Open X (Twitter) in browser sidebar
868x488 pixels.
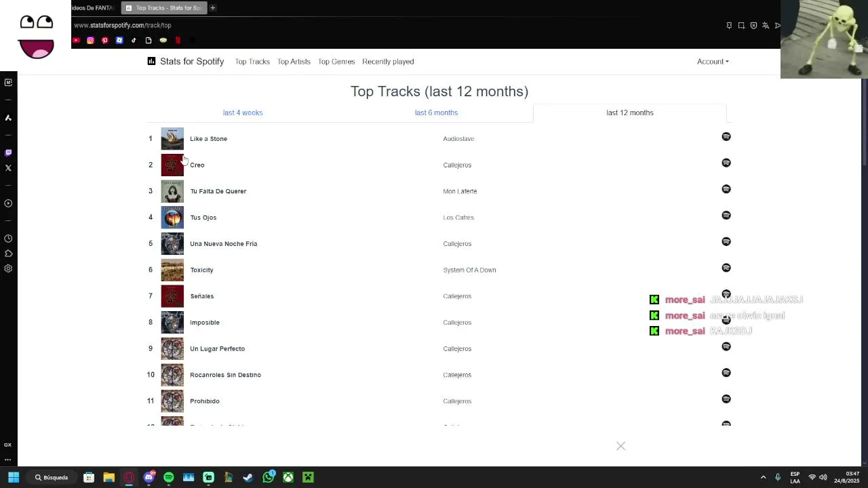click(8, 168)
